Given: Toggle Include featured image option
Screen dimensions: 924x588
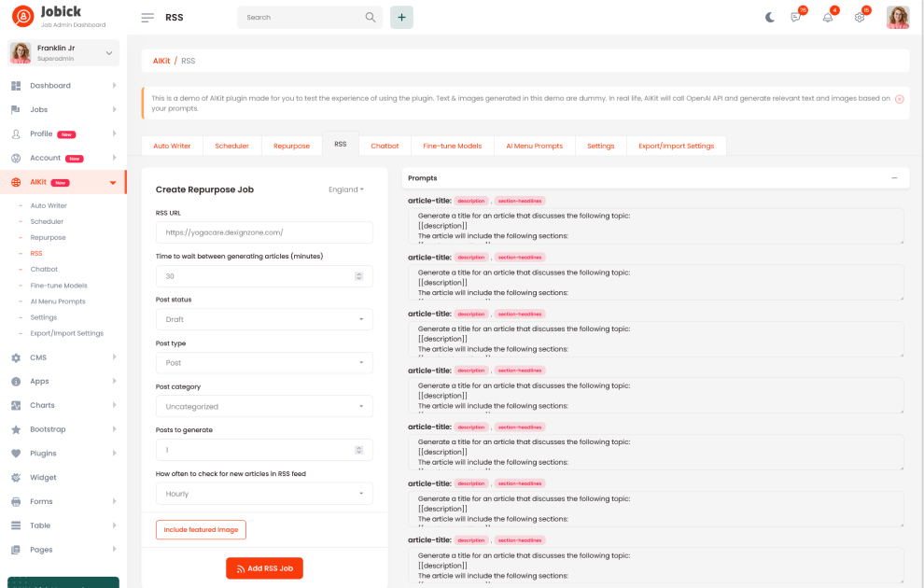Looking at the screenshot, I should pyautogui.click(x=201, y=530).
